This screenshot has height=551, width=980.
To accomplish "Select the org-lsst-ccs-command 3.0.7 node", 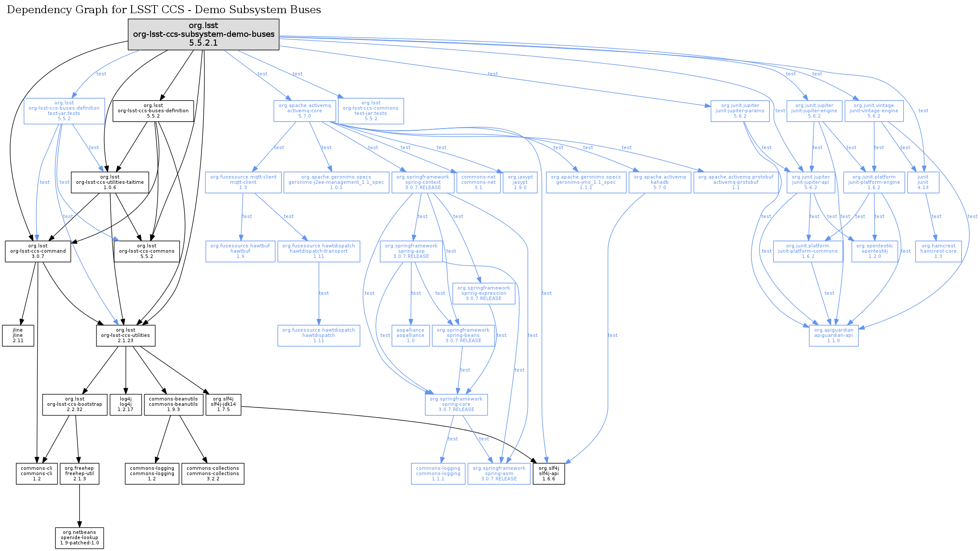I will coord(38,251).
